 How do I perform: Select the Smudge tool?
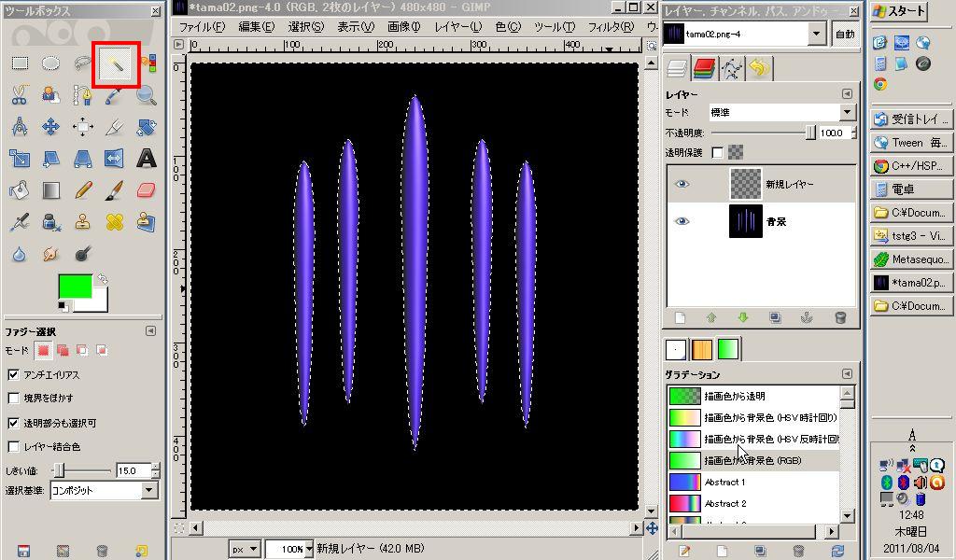pyautogui.click(x=50, y=254)
